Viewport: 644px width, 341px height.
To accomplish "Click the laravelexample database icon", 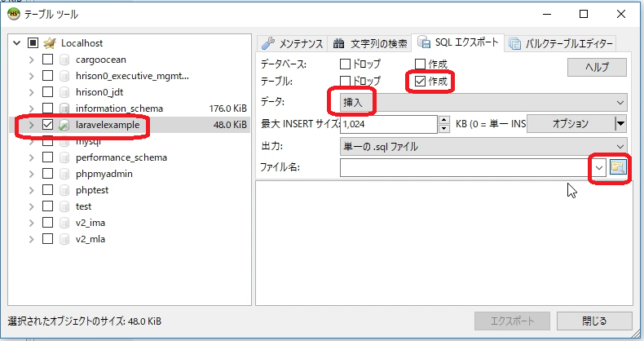I will 64,125.
